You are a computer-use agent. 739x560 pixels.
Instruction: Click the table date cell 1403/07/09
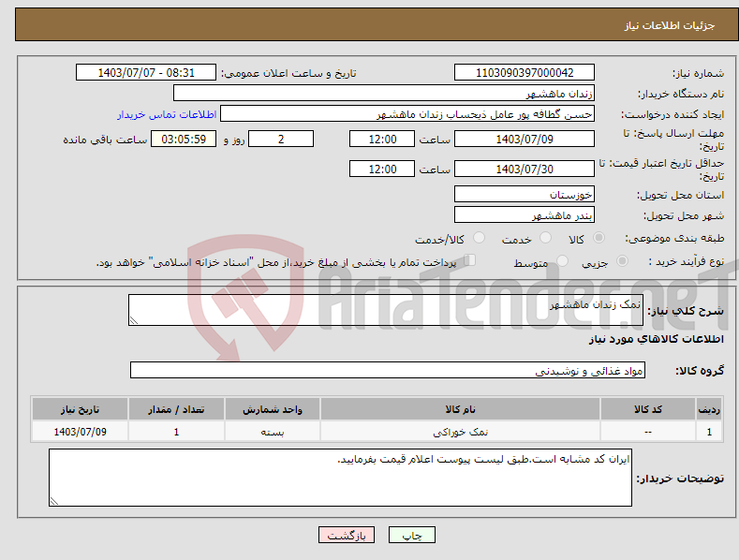point(81,432)
